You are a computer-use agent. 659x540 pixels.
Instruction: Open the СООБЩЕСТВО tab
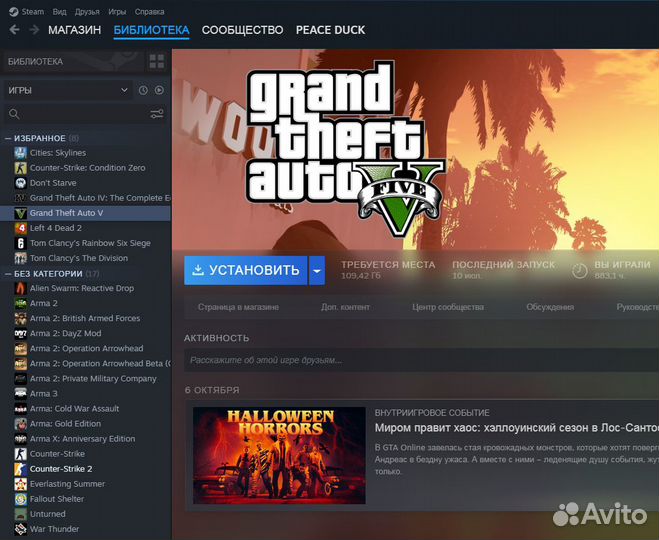[243, 30]
